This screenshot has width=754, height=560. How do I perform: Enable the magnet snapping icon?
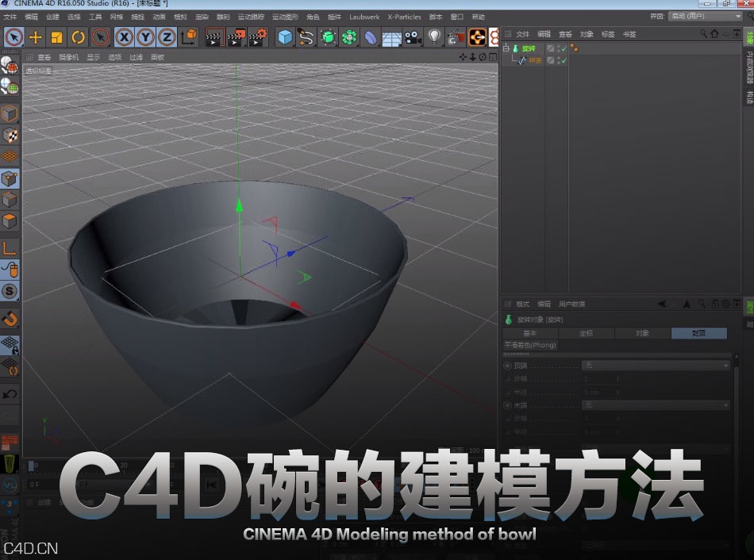[x=10, y=319]
